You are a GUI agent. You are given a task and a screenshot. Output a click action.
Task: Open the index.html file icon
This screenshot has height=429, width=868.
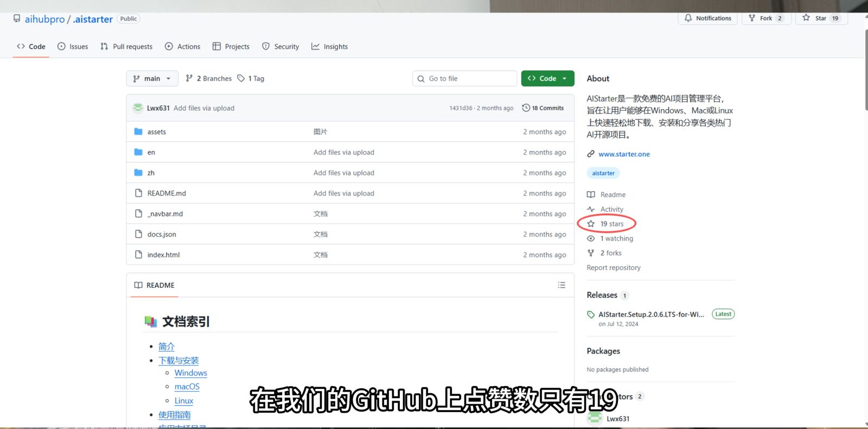[138, 255]
